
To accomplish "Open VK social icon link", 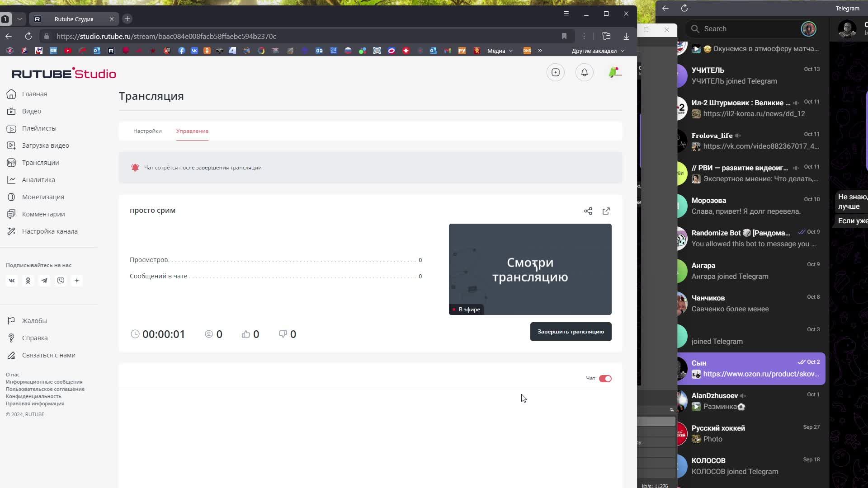I will tap(12, 280).
